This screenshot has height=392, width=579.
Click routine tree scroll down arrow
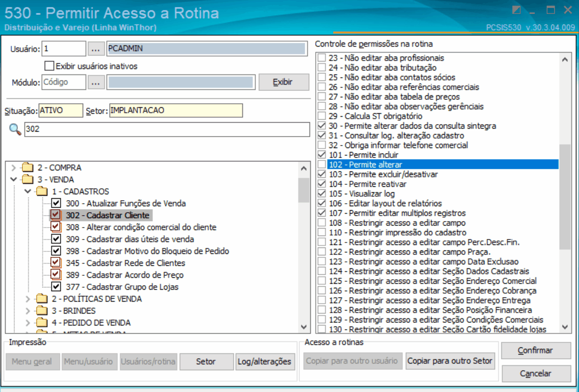[x=304, y=327]
